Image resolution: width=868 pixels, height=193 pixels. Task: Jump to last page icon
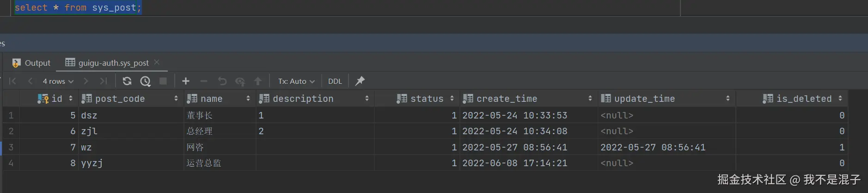pyautogui.click(x=104, y=81)
